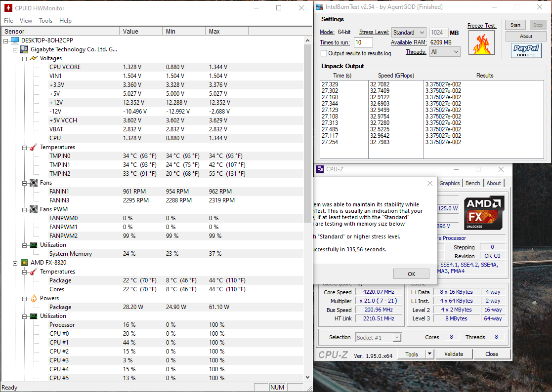Click the DESKTOP-8OH2CPP computer icon
The height and width of the screenshot is (392, 552).
(15, 40)
